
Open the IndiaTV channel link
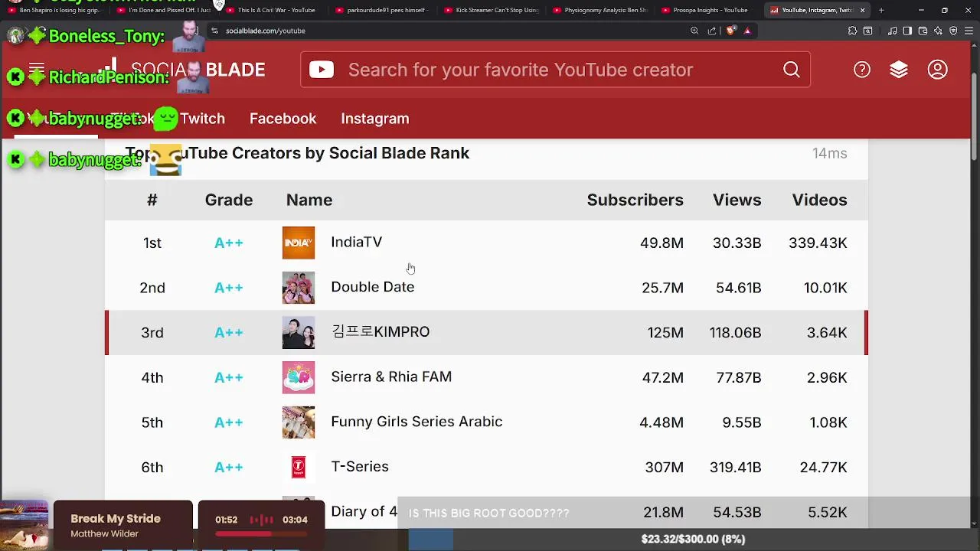(x=356, y=242)
